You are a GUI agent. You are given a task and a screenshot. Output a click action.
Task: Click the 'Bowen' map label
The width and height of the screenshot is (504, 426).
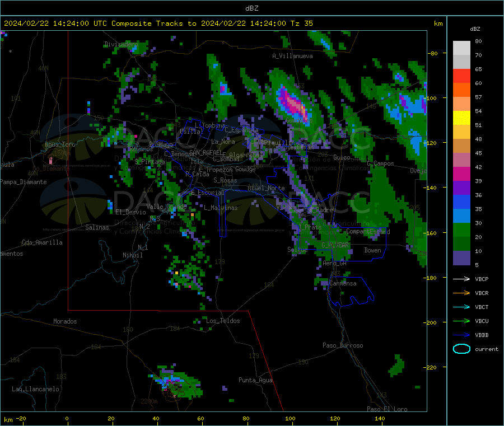click(x=372, y=250)
